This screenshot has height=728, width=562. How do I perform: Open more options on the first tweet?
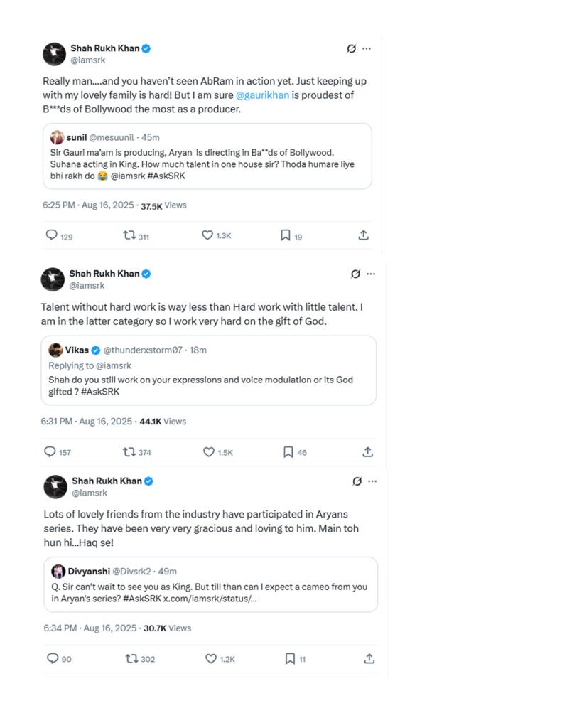pos(367,49)
